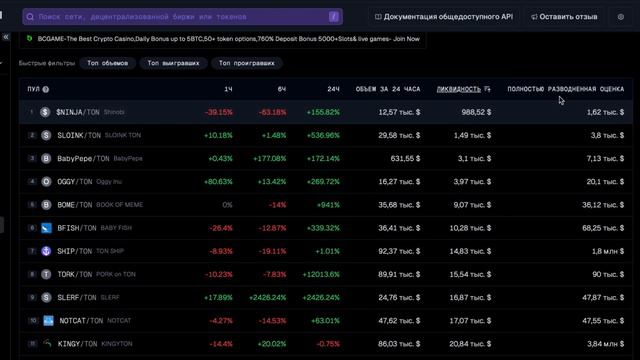Click the liquidity sort icon
Image resolution: width=640 pixels, height=360 pixels.
487,89
